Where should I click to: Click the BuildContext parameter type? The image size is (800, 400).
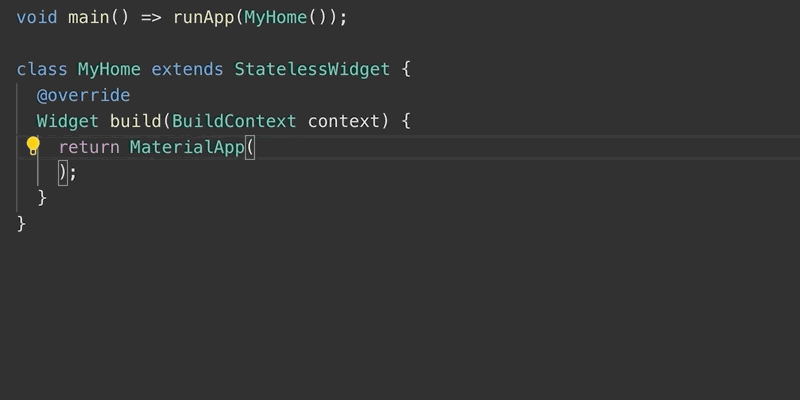pyautogui.click(x=234, y=121)
